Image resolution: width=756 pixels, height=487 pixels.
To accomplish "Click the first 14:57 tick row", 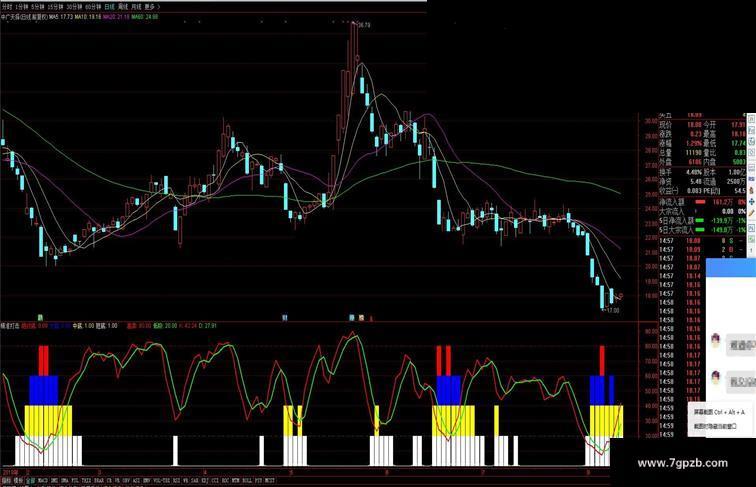I will pyautogui.click(x=702, y=241).
